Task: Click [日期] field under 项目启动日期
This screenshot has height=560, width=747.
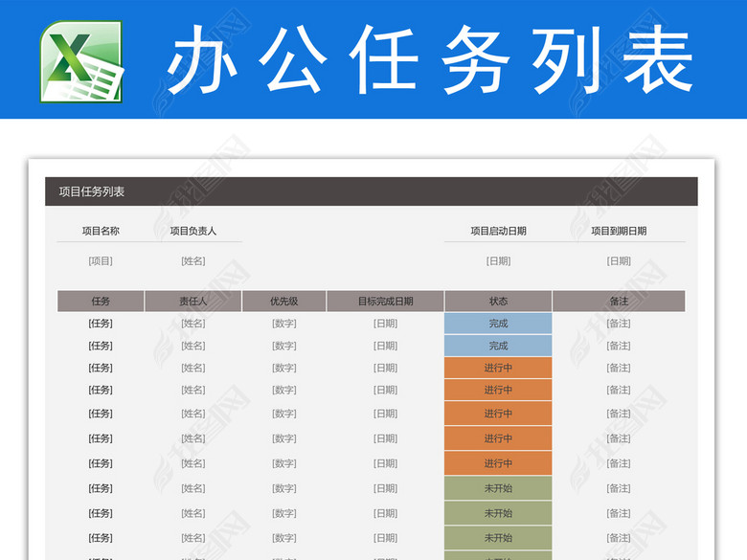Action: tap(498, 261)
